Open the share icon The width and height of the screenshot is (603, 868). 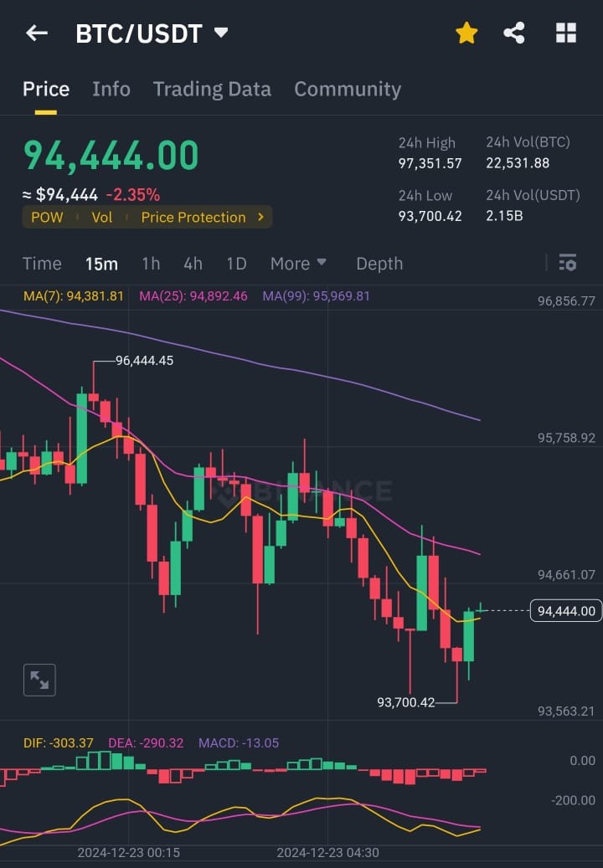pos(514,33)
